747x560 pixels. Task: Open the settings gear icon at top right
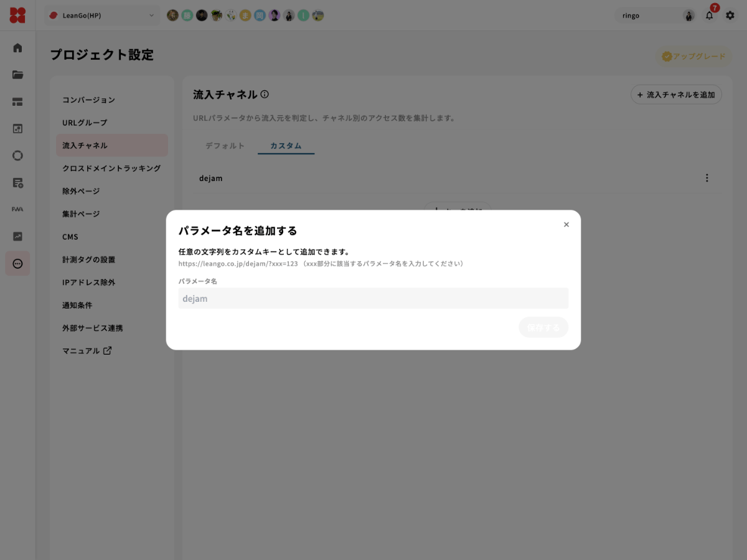pos(730,16)
